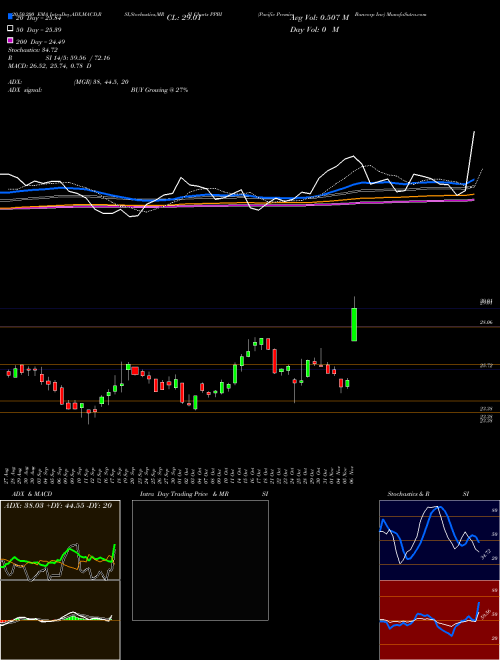Image resolution: width=500 pixels, height=660 pixels.
Task: Click the 34.72 label in Stochastics chart
Action: click(485, 554)
